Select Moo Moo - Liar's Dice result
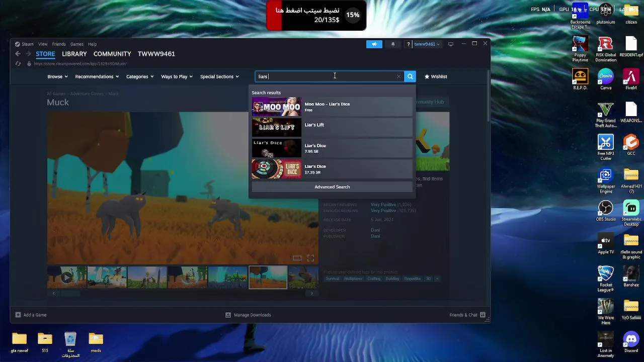This screenshot has width=644, height=362. point(332,107)
